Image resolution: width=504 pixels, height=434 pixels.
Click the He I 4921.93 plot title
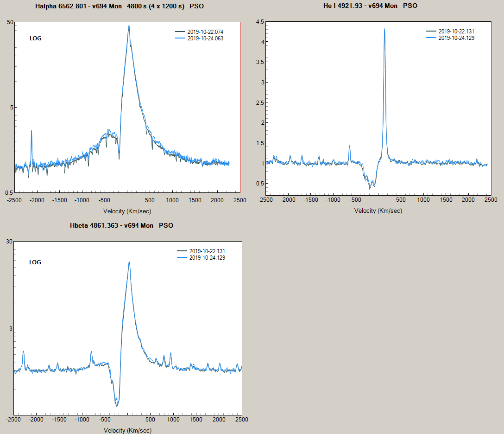[x=371, y=6]
